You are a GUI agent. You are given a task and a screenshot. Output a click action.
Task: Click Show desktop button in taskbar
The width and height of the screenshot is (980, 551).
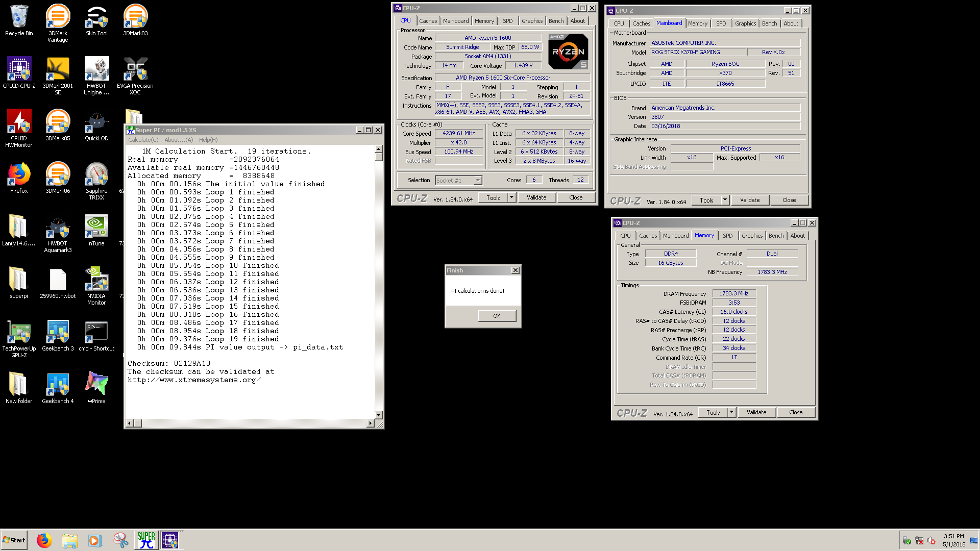click(974, 540)
